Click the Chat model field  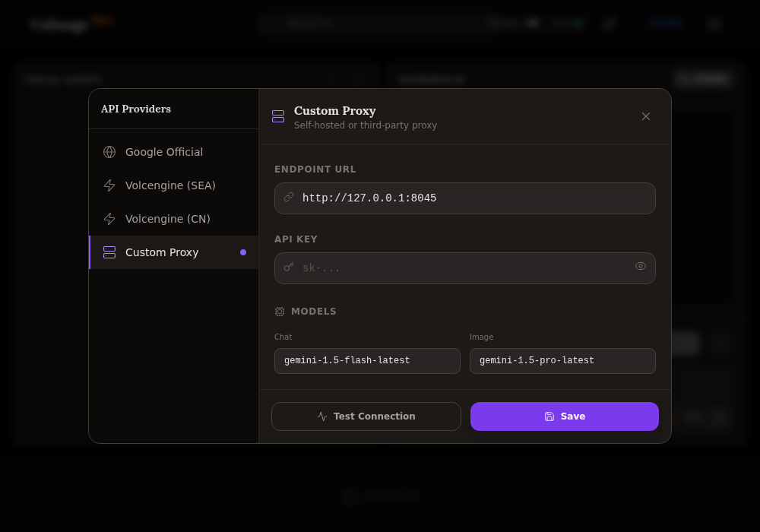pyautogui.click(x=367, y=360)
